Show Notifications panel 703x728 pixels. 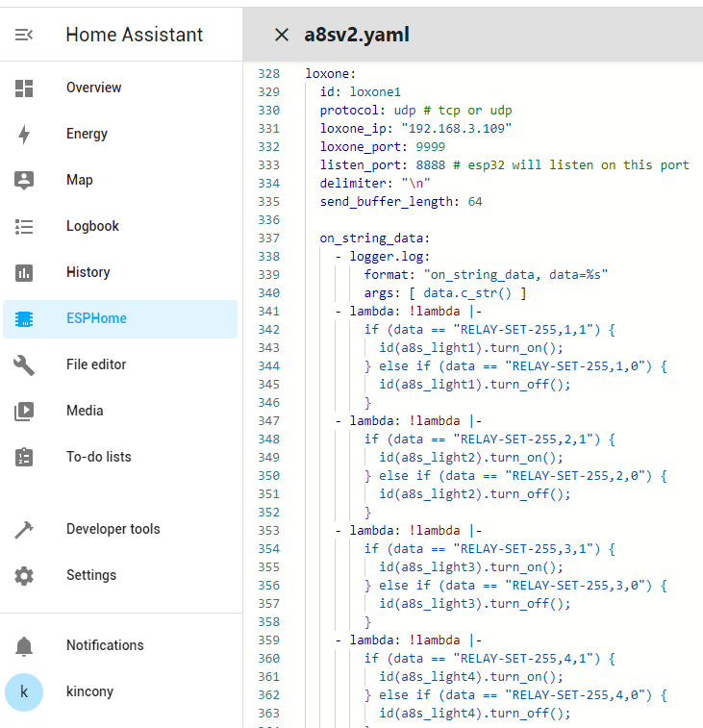104,645
